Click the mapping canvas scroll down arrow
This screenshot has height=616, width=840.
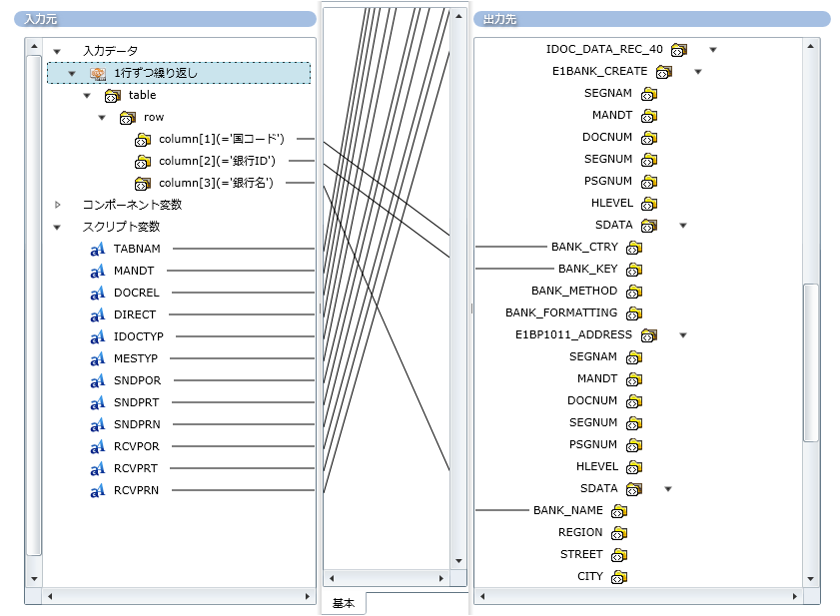pyautogui.click(x=458, y=561)
